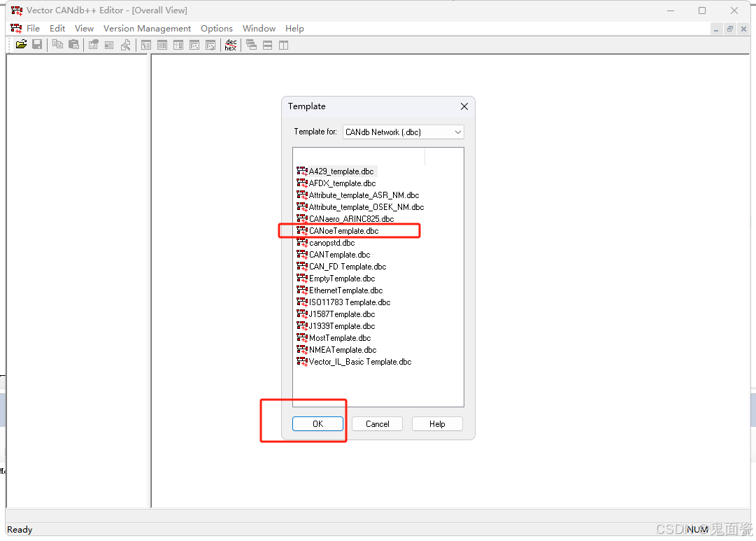Select EthernetTemplate.dbc in the list
This screenshot has height=541, width=756.
click(x=340, y=290)
